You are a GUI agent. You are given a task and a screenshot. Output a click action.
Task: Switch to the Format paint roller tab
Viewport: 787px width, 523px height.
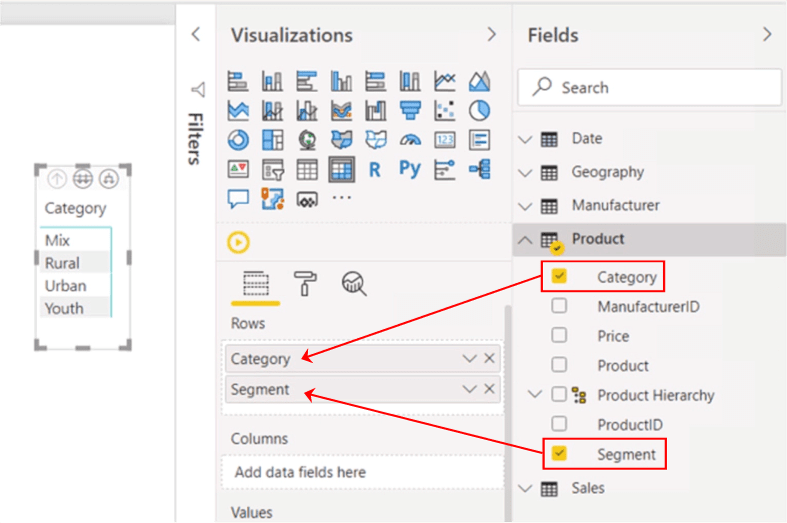305,284
